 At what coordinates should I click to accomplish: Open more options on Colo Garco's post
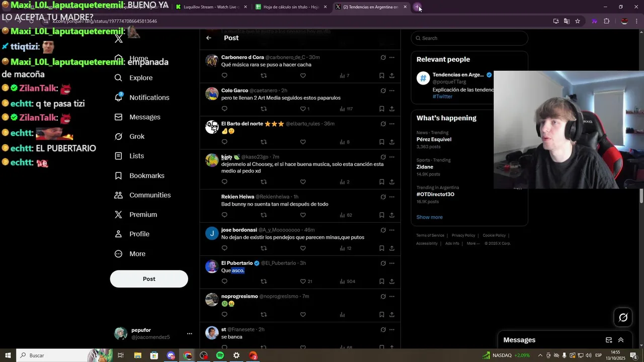coord(392,90)
